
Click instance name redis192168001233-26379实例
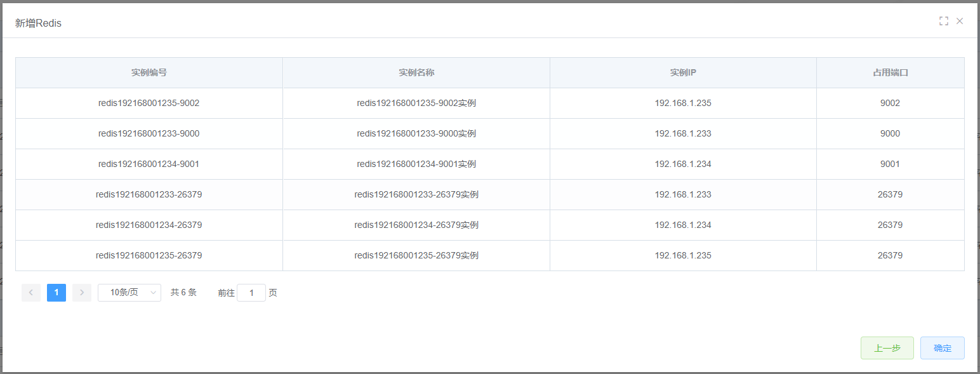click(x=416, y=194)
